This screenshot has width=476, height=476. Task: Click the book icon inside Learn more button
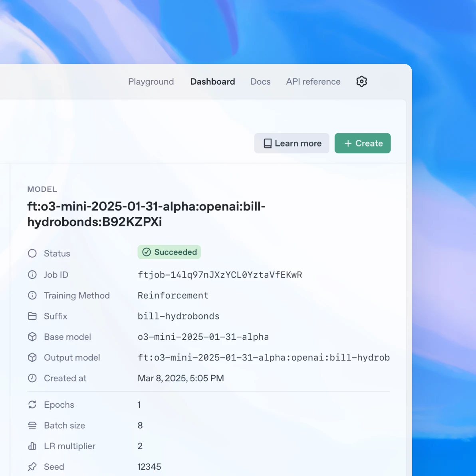click(x=267, y=143)
